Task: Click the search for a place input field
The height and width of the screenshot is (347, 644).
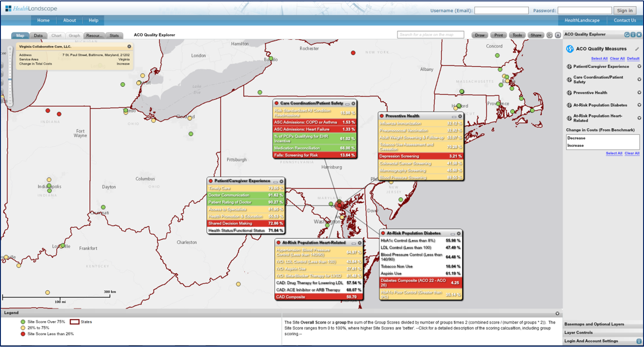Action: point(431,35)
